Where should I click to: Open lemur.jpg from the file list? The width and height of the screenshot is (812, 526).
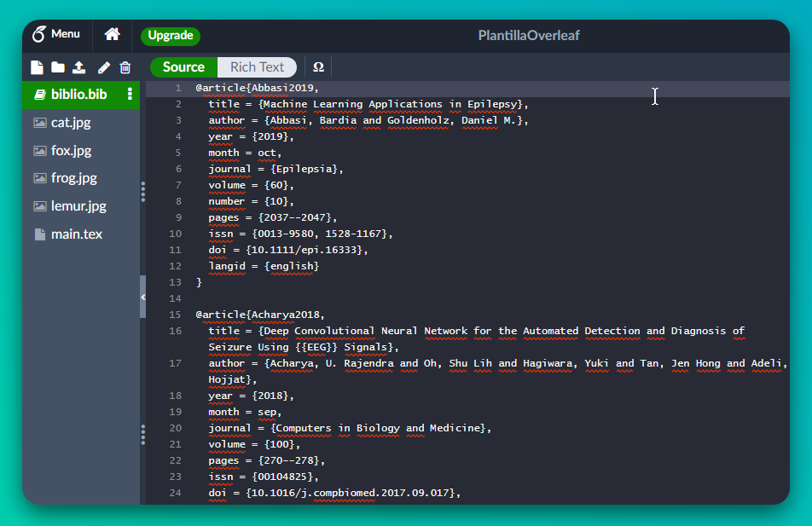[78, 206]
